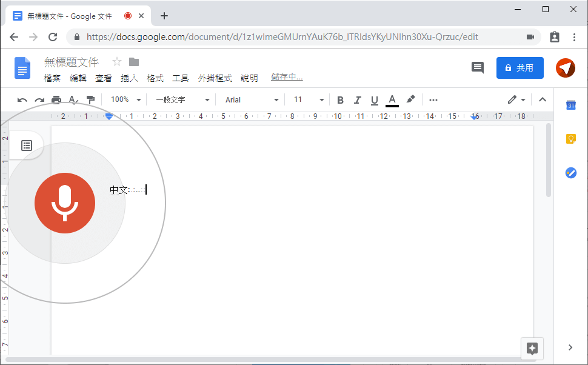Select the 無標題文件 - Google 文件 tab
588x365 pixels.
coord(78,16)
